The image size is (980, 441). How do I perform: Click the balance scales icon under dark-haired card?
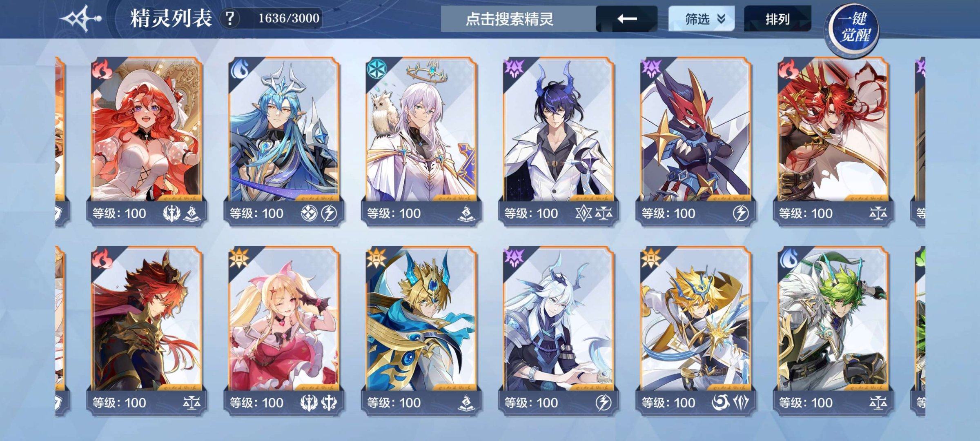pyautogui.click(x=604, y=213)
